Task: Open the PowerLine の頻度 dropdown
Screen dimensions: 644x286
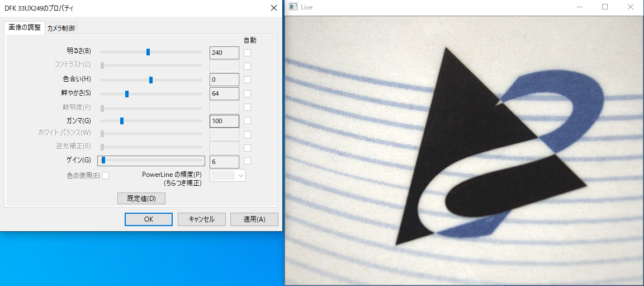Action: click(228, 176)
